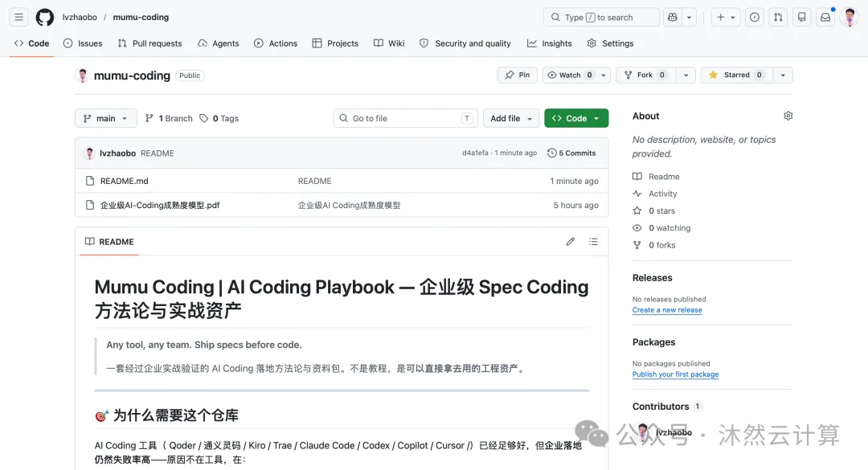This screenshot has width=868, height=470.
Task: Open the Projects tab
Action: 335,43
